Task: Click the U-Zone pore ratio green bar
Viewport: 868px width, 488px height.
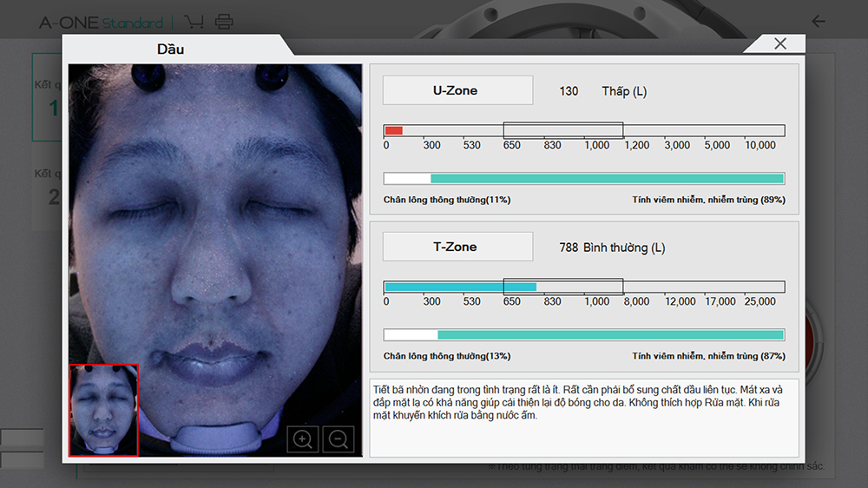Action: pyautogui.click(x=584, y=179)
